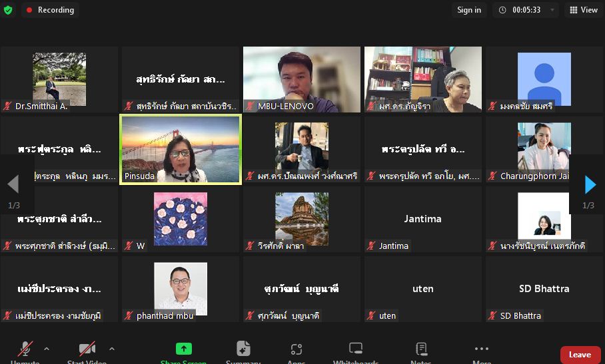The image size is (605, 364).
Task: Open the Apps panel
Action: (297, 349)
